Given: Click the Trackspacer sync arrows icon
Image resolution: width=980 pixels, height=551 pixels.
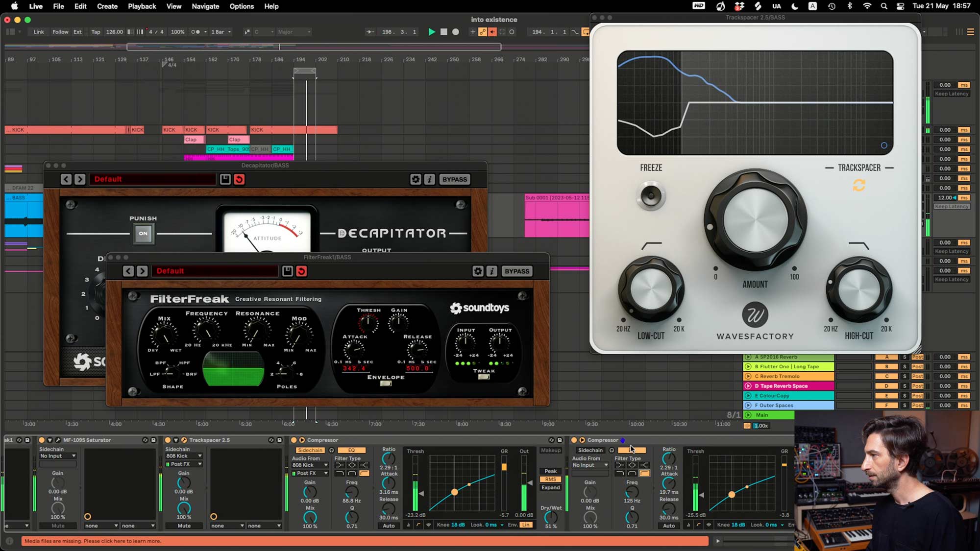Looking at the screenshot, I should point(858,185).
